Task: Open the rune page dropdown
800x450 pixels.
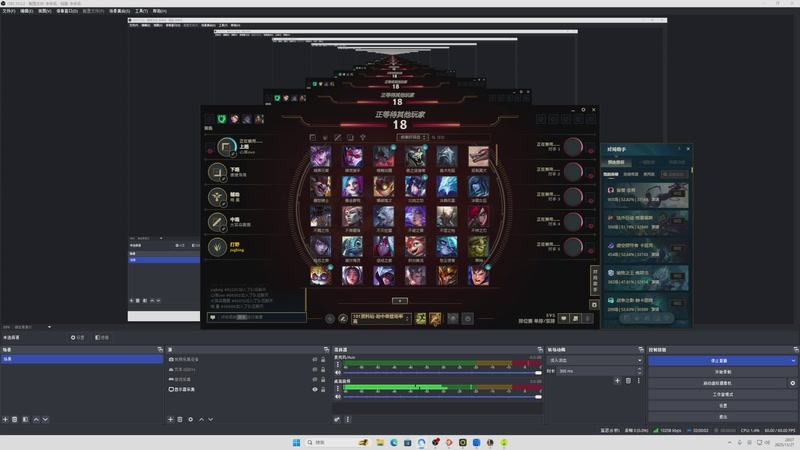Action: coord(381,319)
